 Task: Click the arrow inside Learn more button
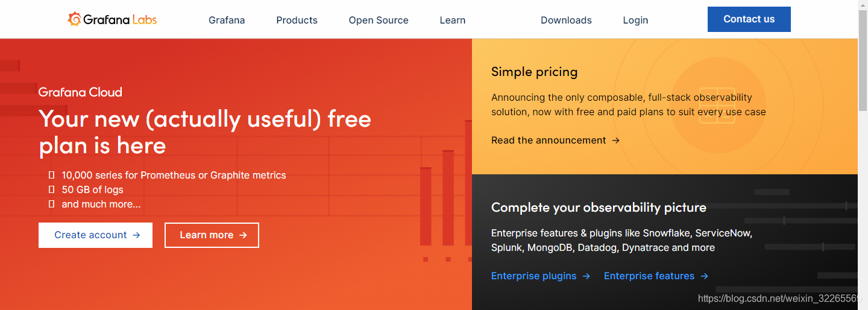pyautogui.click(x=243, y=235)
